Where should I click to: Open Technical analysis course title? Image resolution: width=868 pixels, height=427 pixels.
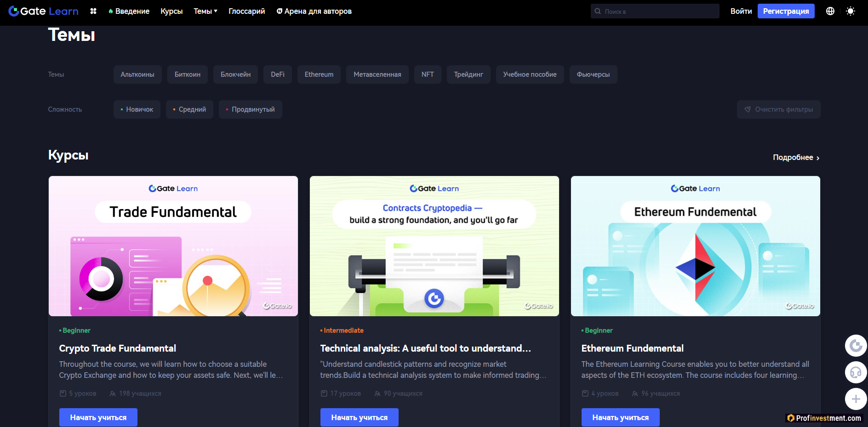[x=426, y=348]
